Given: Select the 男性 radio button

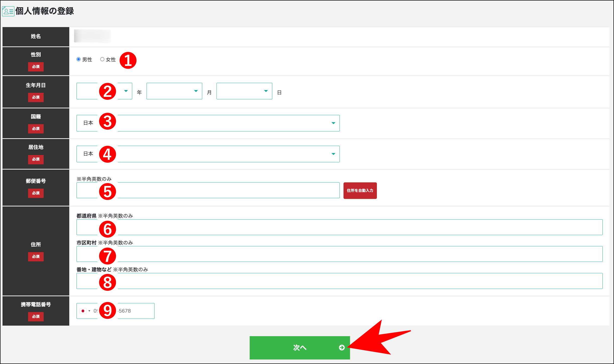Looking at the screenshot, I should [x=78, y=59].
